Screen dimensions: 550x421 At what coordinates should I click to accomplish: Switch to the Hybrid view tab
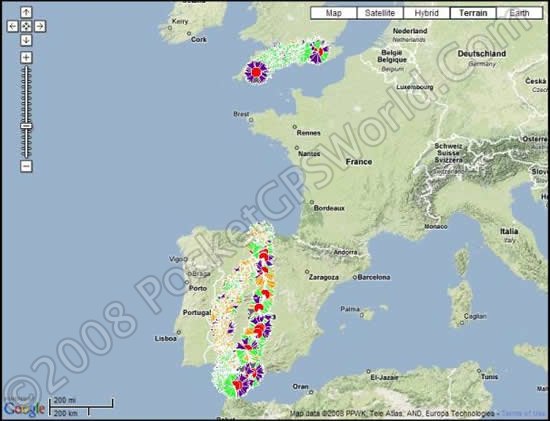427,13
